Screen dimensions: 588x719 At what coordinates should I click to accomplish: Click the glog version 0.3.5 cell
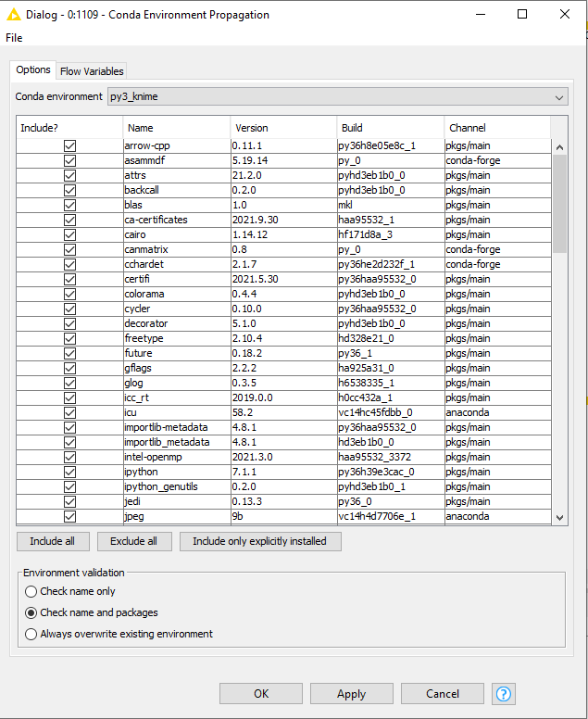tap(283, 383)
